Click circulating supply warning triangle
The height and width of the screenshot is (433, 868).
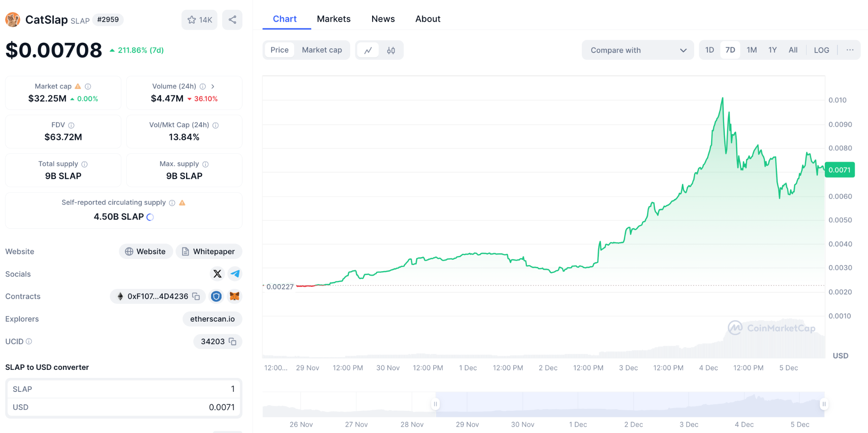(182, 203)
